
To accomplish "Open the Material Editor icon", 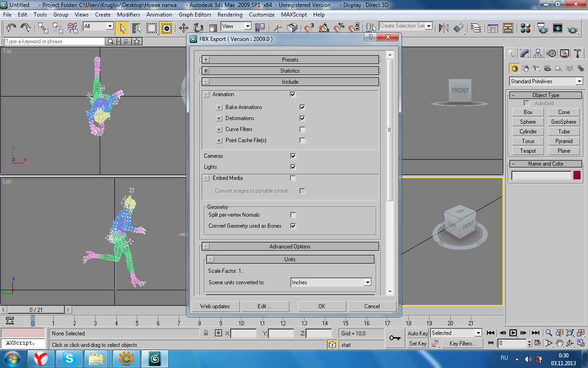I will click(x=526, y=28).
